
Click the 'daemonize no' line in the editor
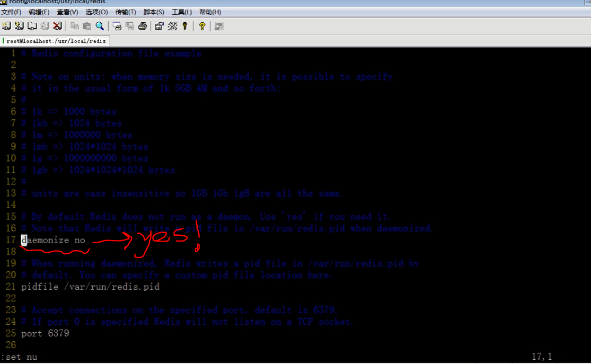point(53,240)
